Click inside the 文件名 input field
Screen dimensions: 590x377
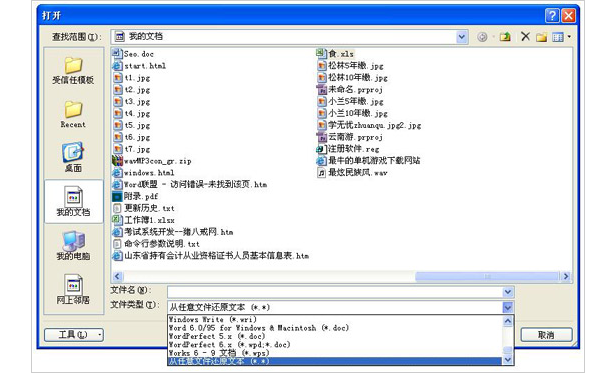335,292
